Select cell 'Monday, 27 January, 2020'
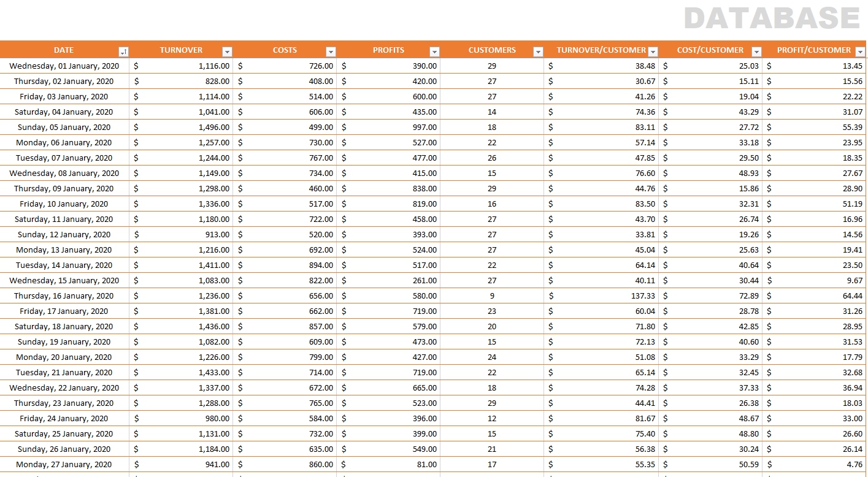This screenshot has height=477, width=868. click(64, 464)
